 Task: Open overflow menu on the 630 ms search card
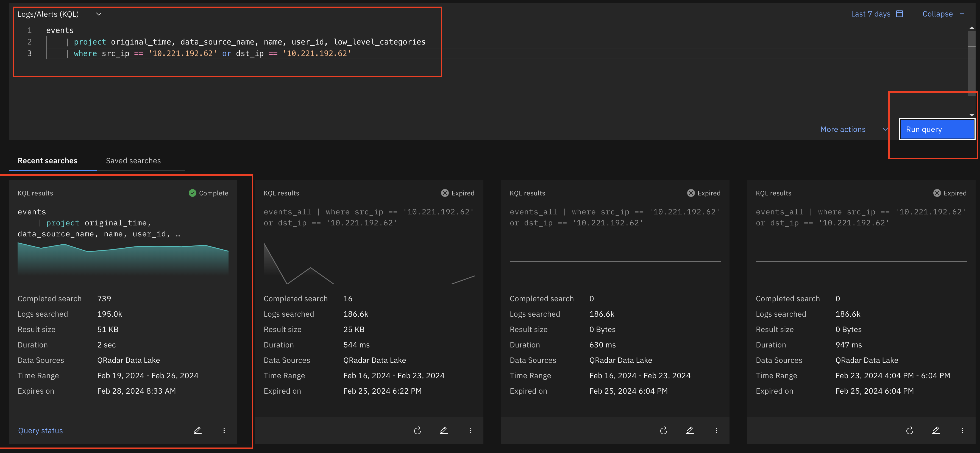point(716,430)
